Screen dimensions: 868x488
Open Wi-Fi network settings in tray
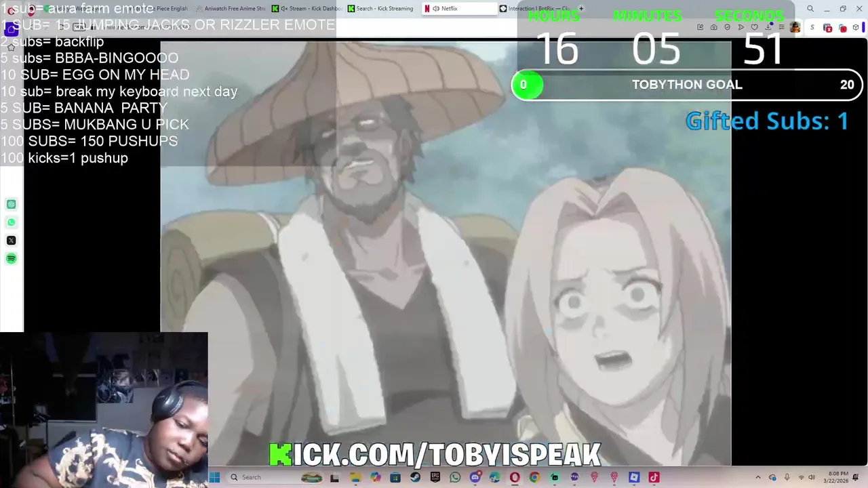(x=802, y=477)
